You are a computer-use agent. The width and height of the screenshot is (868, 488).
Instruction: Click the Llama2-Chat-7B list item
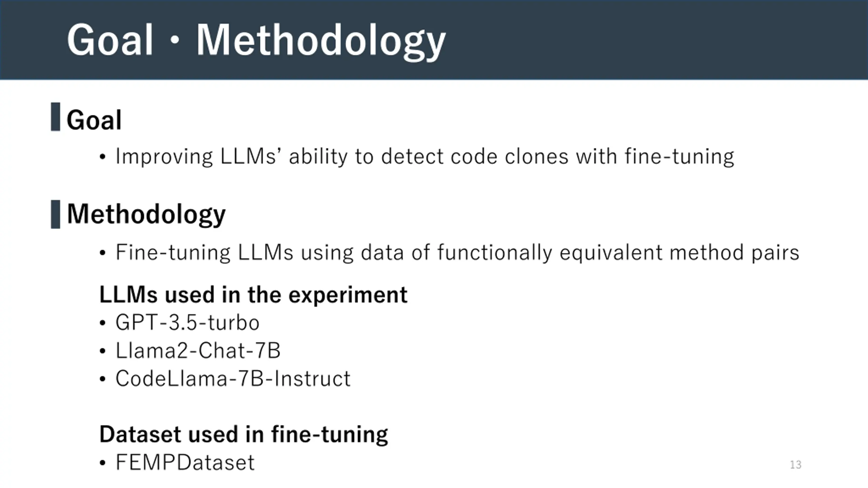tap(198, 350)
